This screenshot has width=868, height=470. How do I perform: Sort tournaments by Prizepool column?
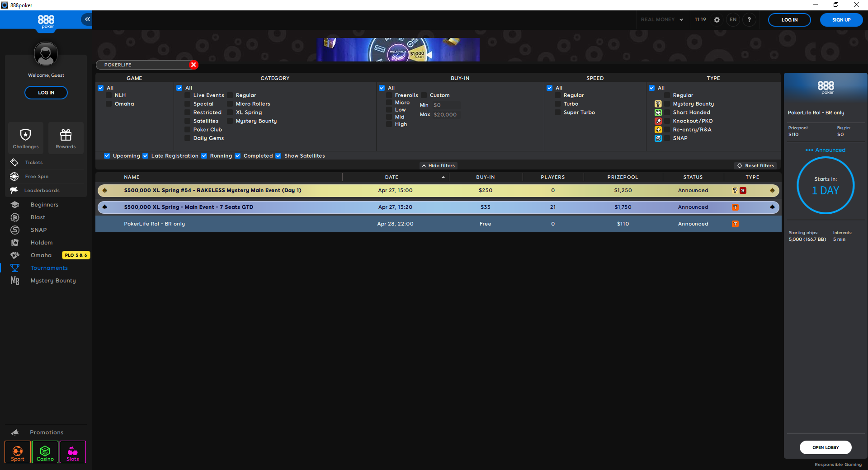pos(623,177)
